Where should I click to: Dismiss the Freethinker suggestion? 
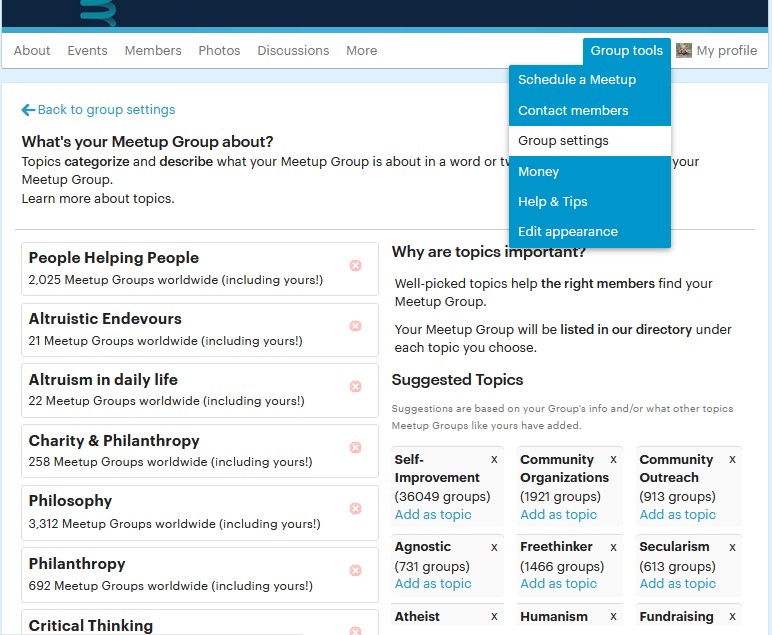pos(613,547)
